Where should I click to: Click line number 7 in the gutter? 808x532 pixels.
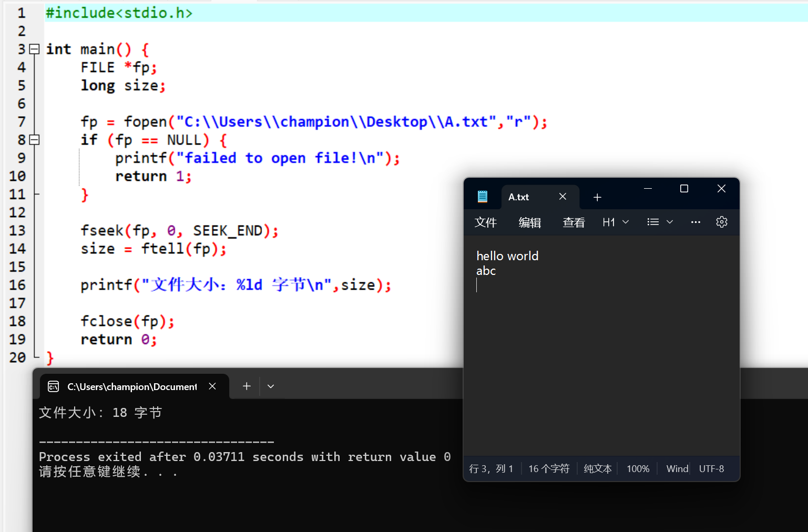[x=22, y=122]
